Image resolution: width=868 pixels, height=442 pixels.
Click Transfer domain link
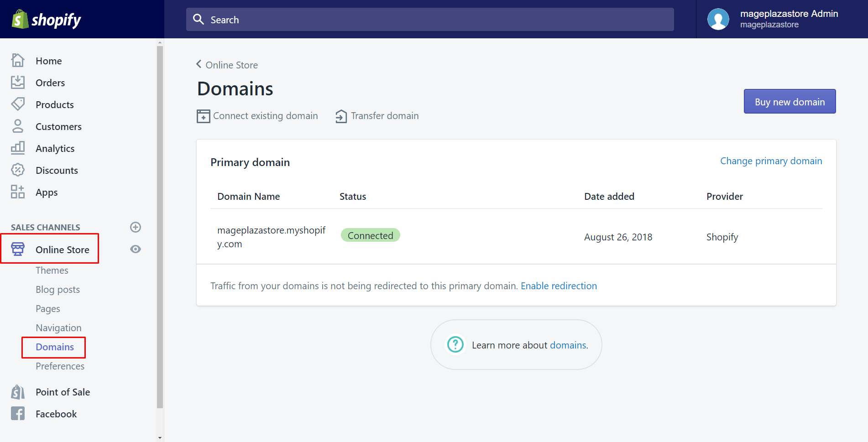tap(385, 116)
